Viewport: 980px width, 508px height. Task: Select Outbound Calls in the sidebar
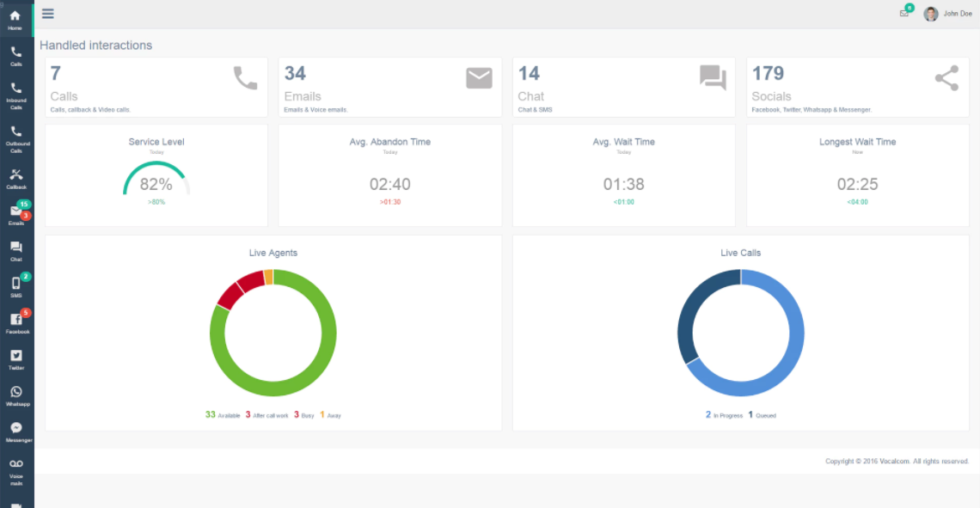[x=16, y=139]
